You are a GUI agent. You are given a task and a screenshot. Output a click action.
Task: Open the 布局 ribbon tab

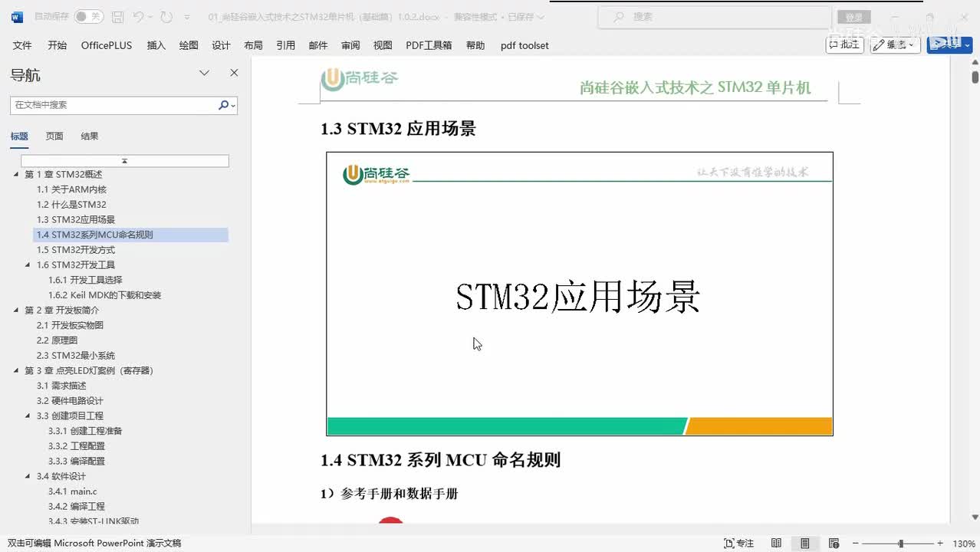coord(253,45)
